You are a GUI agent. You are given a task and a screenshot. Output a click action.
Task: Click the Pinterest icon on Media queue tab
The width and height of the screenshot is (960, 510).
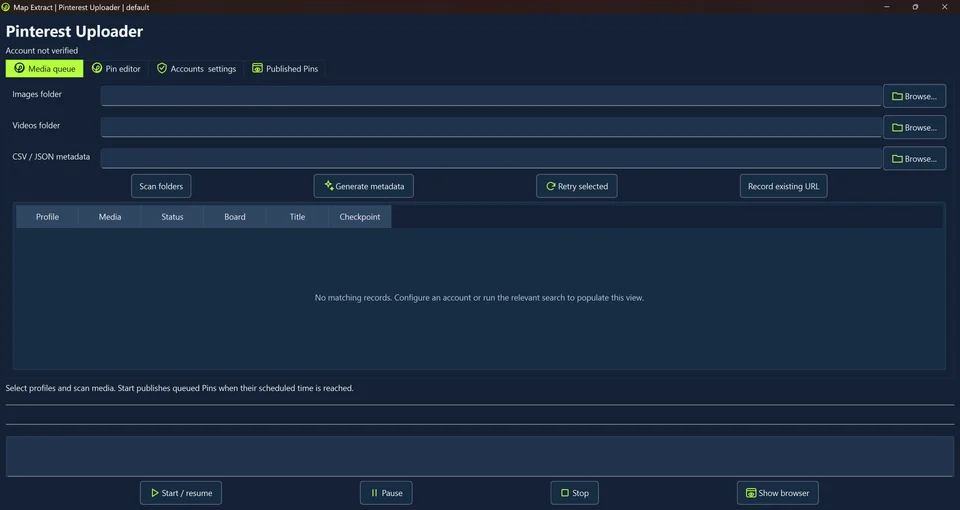(19, 68)
